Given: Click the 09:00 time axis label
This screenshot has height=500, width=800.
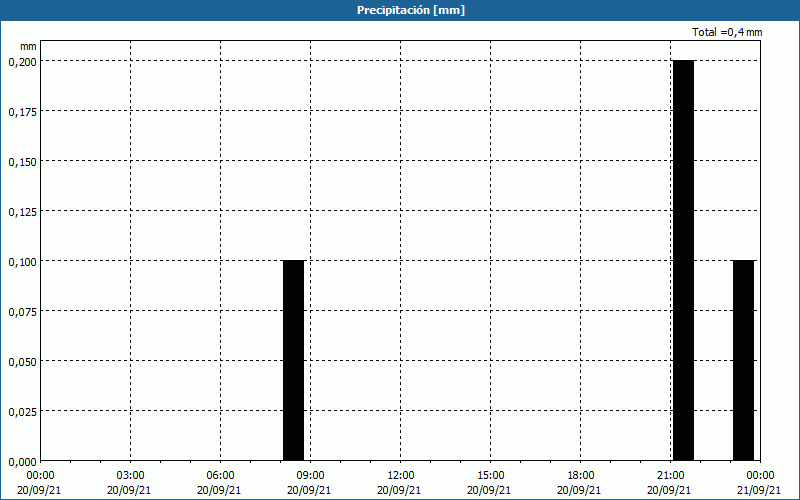Looking at the screenshot, I should [310, 476].
